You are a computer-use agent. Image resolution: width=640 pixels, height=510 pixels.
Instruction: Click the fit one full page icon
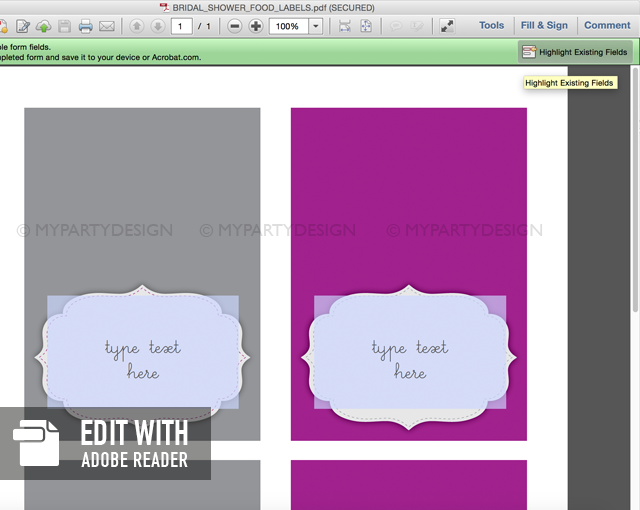[366, 26]
